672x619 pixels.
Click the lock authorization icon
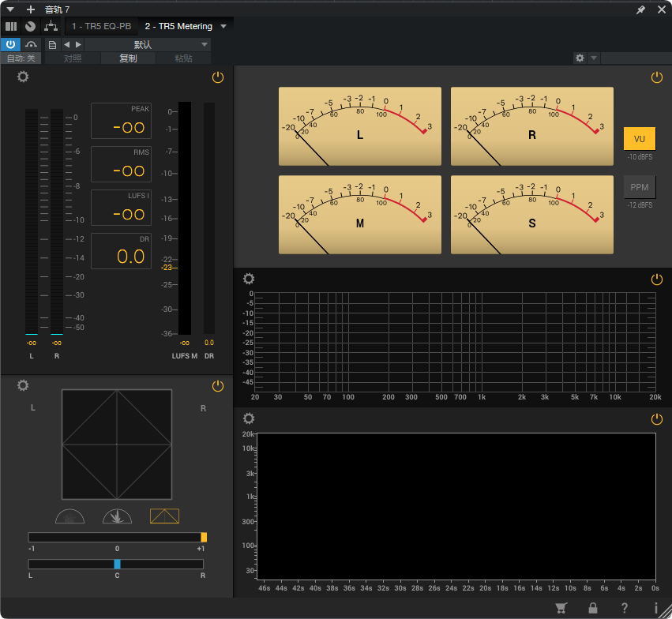coord(593,608)
